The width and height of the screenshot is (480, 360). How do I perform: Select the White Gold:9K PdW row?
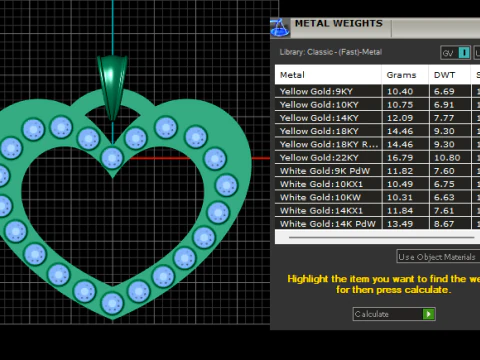(377, 171)
